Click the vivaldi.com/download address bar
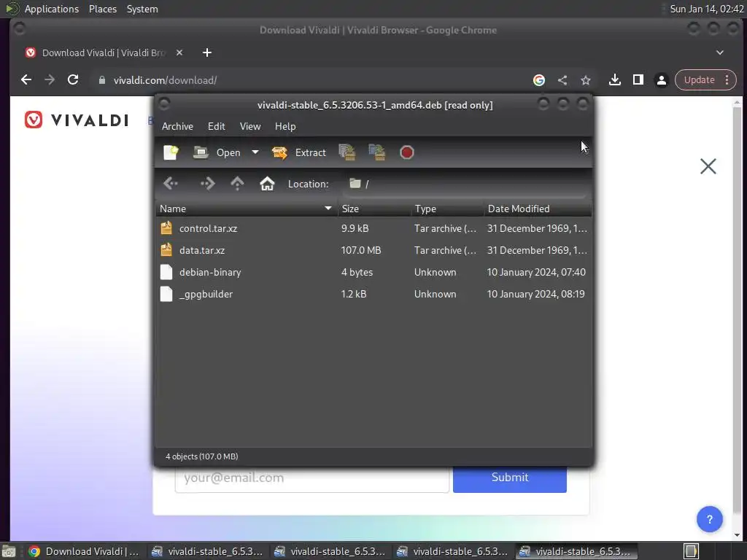747x560 pixels. click(165, 80)
